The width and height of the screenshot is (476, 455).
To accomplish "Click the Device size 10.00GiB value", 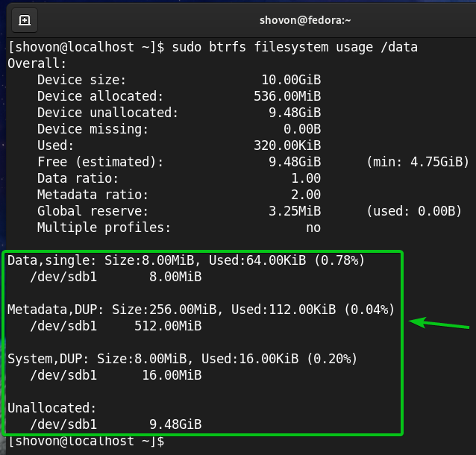I will 291,80.
